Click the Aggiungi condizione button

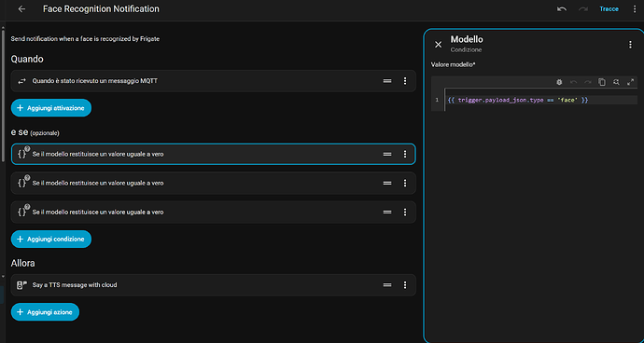pos(51,239)
